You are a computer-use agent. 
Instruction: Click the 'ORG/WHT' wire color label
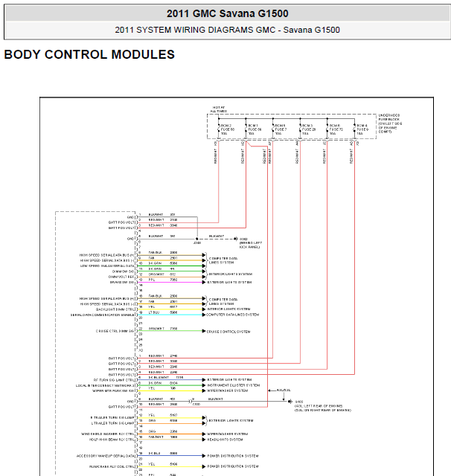[x=156, y=274]
